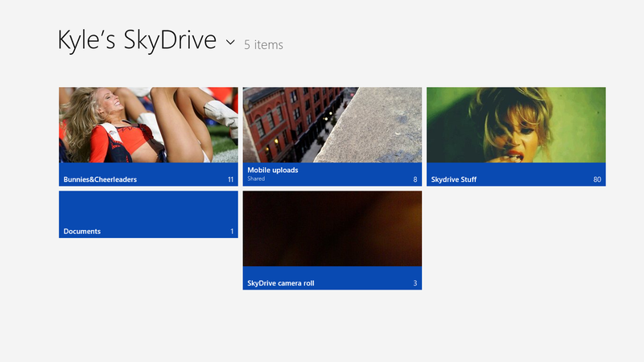
Task: Click the Skydrive Stuff folder label
Action: tap(454, 179)
